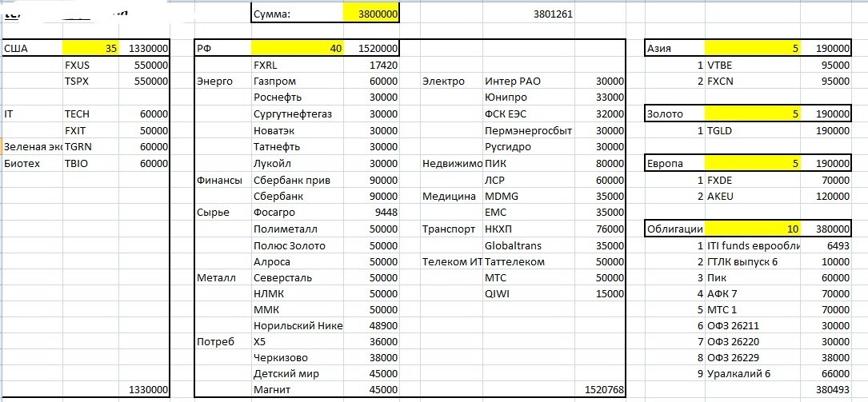
Task: Click the Татнефть cell
Action: pos(298,147)
